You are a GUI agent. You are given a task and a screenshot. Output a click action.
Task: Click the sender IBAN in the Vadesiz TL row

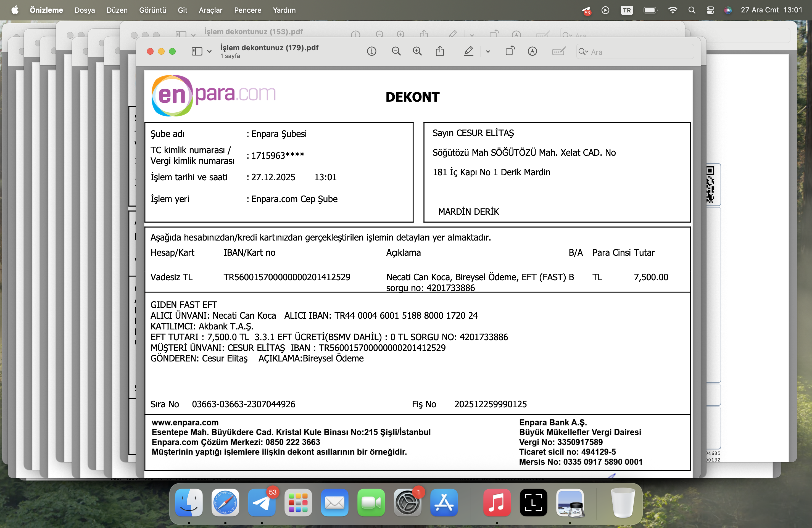tap(287, 277)
